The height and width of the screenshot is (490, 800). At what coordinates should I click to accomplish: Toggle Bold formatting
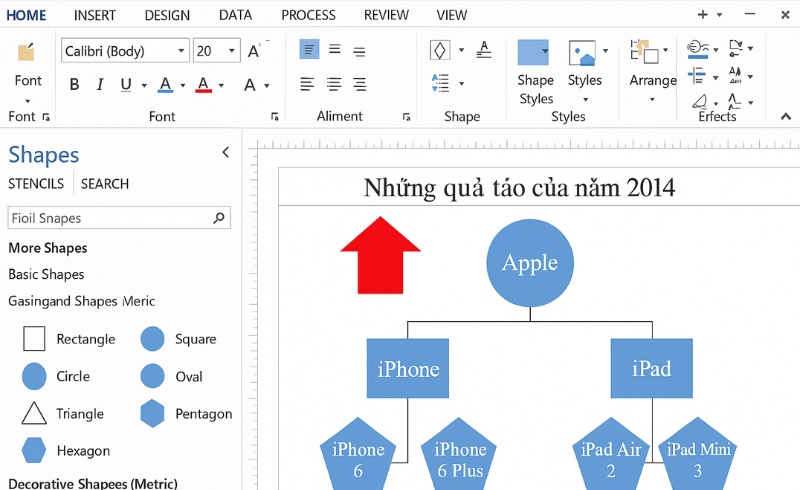click(x=74, y=84)
